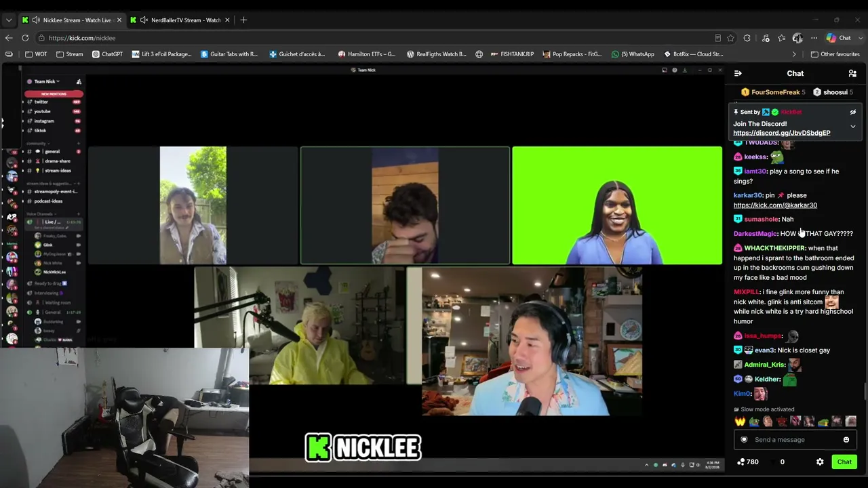Image resolution: width=868 pixels, height=488 pixels.
Task: Bookmark this page with the star icon
Action: (x=730, y=38)
